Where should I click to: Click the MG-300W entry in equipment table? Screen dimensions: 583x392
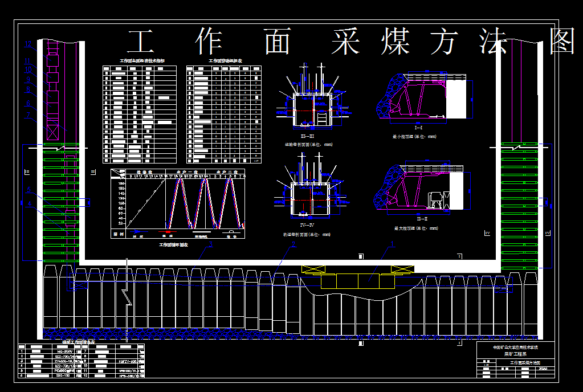point(66,352)
